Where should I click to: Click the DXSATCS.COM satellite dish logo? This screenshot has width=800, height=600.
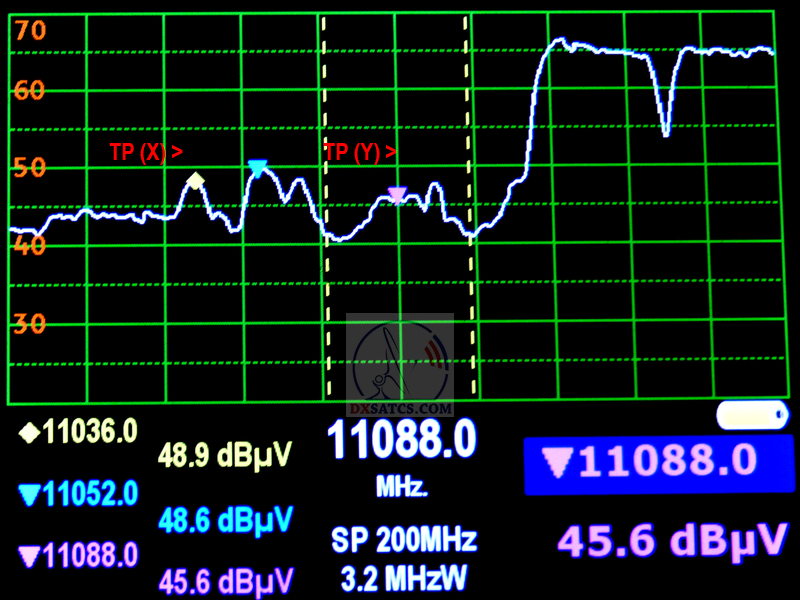(x=400, y=366)
